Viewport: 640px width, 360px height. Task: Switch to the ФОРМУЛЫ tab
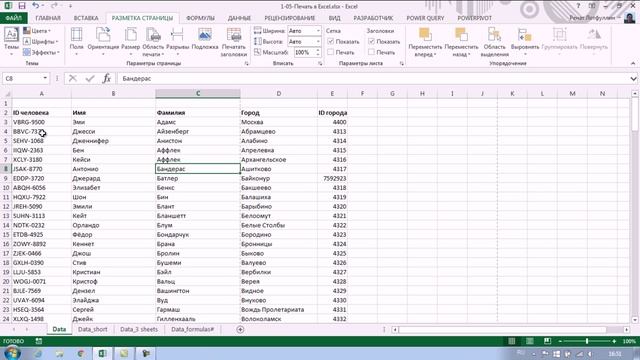click(x=200, y=18)
